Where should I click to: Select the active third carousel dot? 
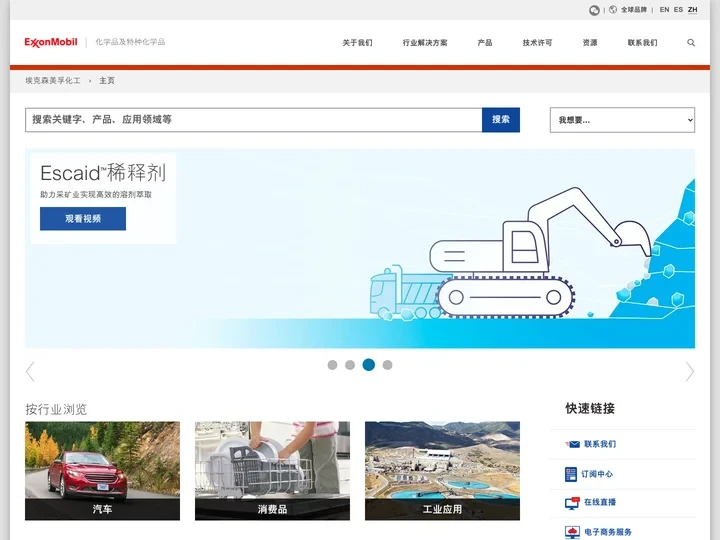(x=369, y=365)
